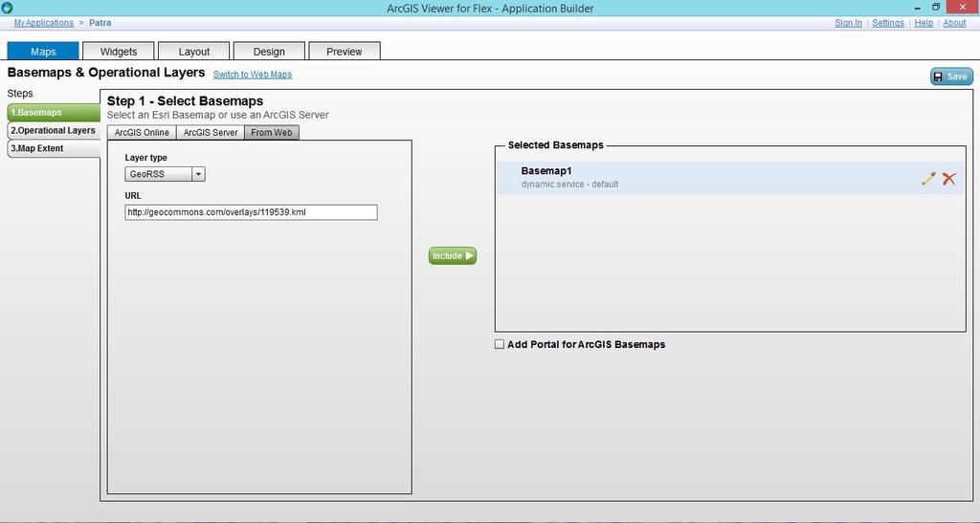Choose the ArcGIS Server source tab

tap(211, 132)
